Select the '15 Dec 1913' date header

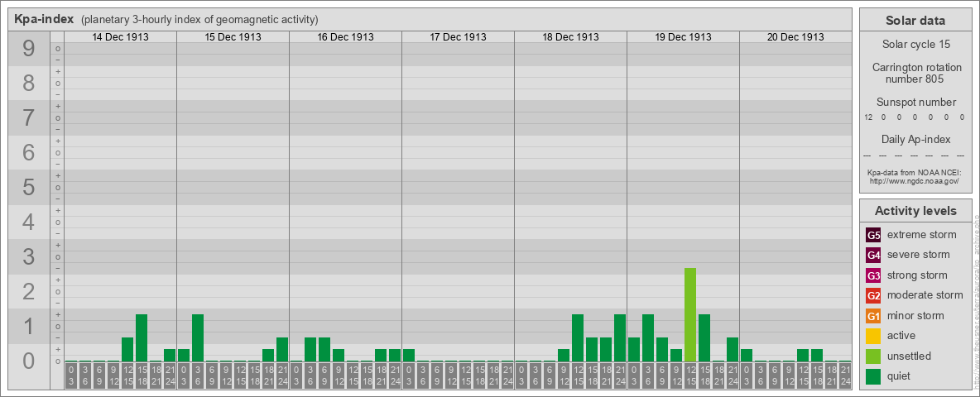(233, 37)
